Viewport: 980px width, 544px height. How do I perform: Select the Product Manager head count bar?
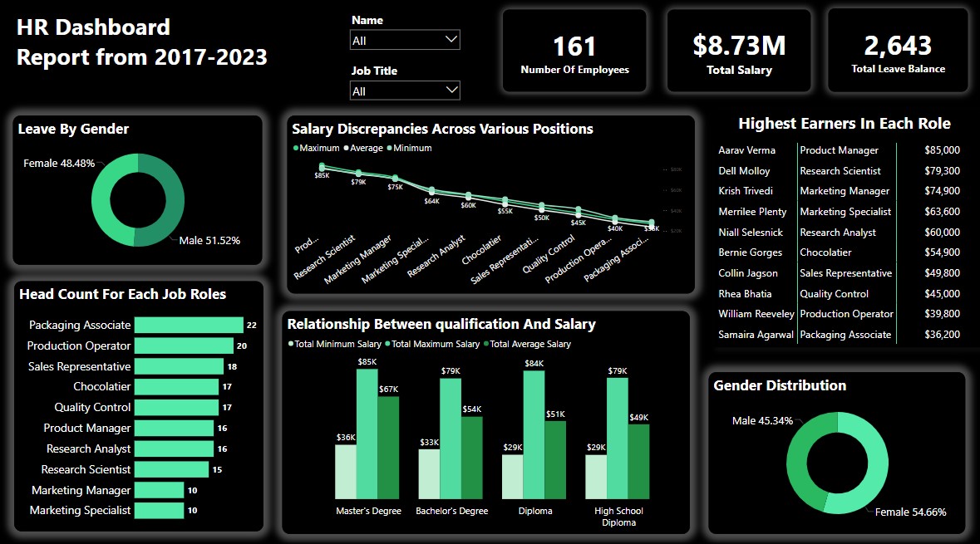click(x=174, y=428)
